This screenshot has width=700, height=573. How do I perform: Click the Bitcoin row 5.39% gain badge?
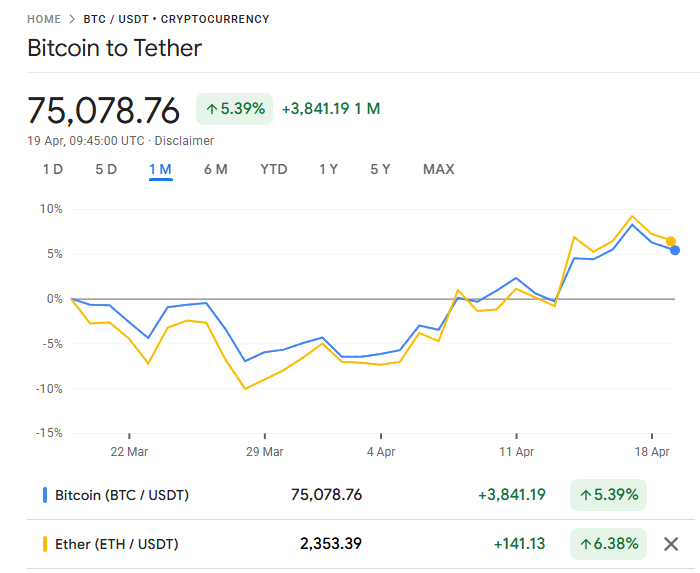coord(608,494)
